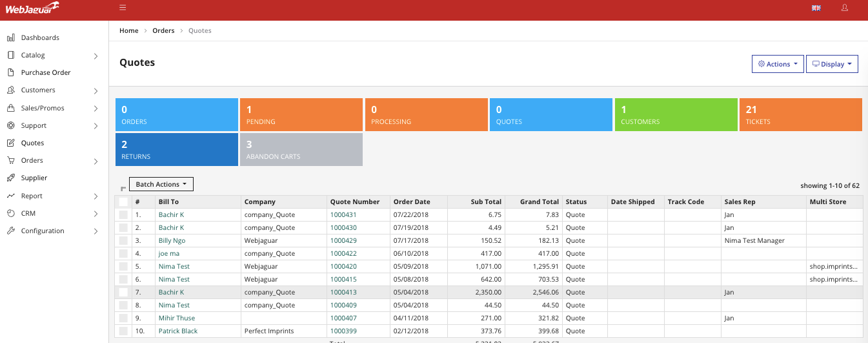Screen dimensions: 868x343
Task: Check the row 3 checkbox for Billy Ngo
Action: 123,240
